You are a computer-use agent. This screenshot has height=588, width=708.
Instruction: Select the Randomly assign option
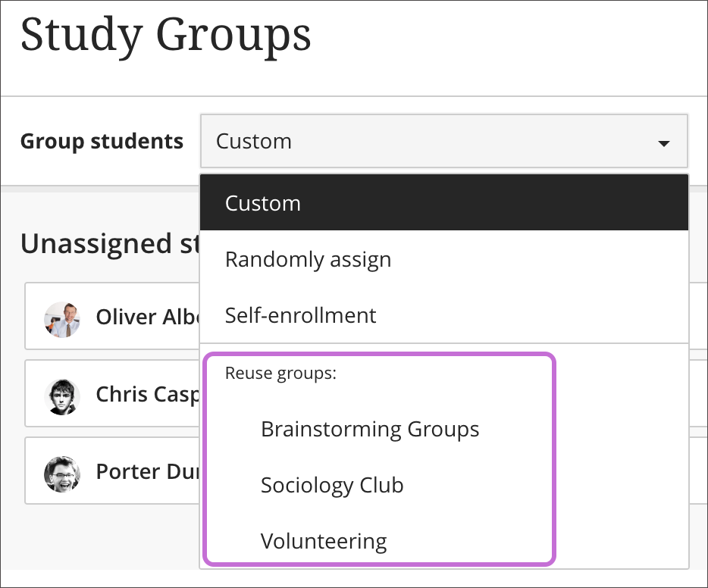coord(308,259)
